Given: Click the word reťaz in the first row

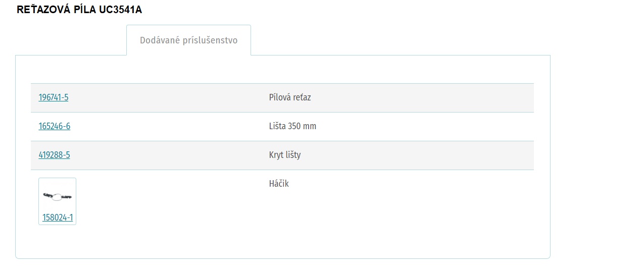Looking at the screenshot, I should (302, 97).
